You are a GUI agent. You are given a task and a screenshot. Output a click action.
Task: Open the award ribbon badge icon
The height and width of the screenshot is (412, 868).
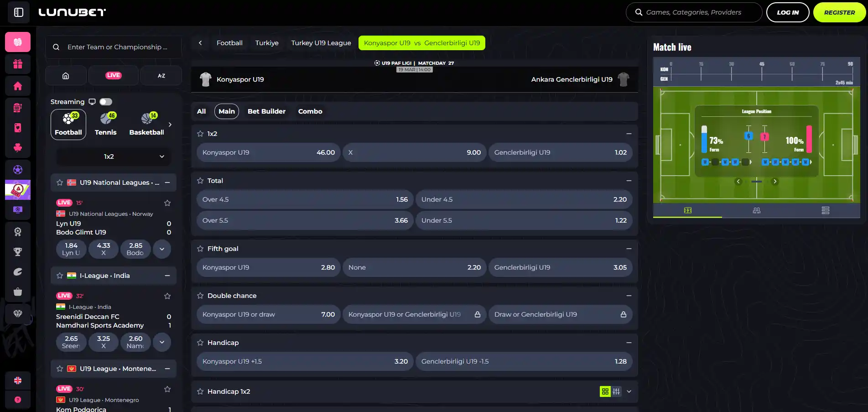point(18,232)
